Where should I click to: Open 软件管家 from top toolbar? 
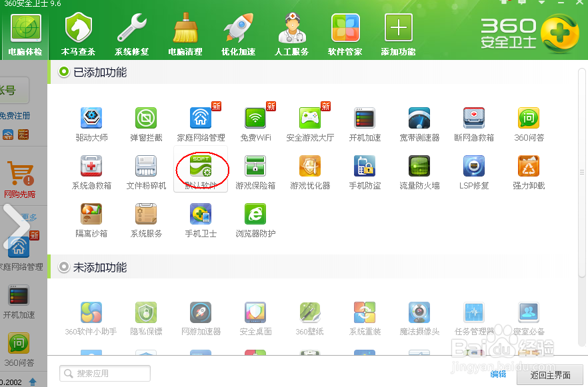tap(345, 35)
